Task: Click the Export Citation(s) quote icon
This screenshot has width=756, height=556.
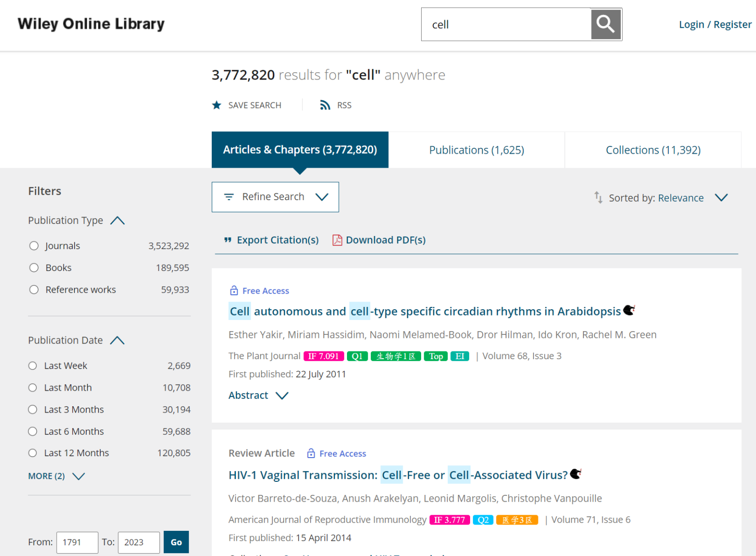Action: tap(227, 239)
